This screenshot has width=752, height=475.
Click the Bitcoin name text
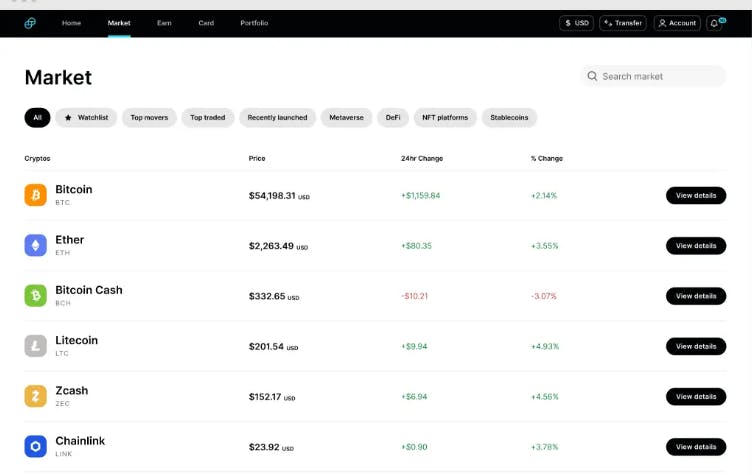pyautogui.click(x=74, y=190)
